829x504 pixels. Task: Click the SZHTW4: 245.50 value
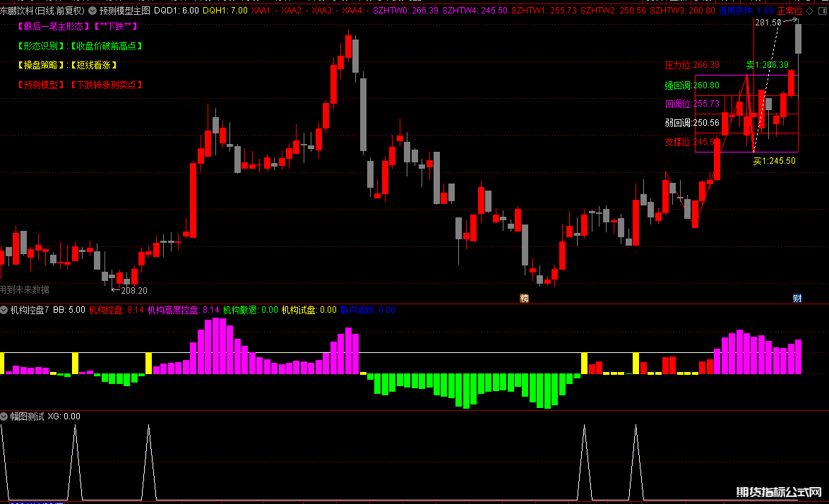pyautogui.click(x=475, y=11)
